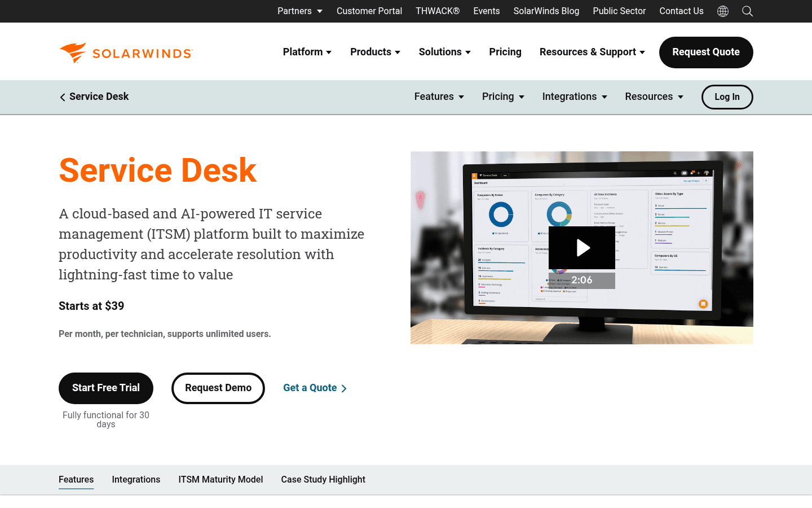
Task: Click the SolarWinds logo
Action: click(x=126, y=52)
